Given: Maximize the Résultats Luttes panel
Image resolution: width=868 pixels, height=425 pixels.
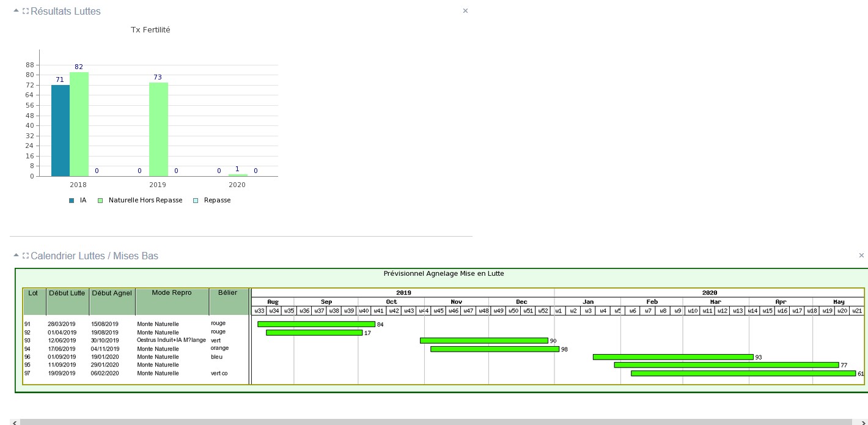Looking at the screenshot, I should pyautogui.click(x=26, y=11).
